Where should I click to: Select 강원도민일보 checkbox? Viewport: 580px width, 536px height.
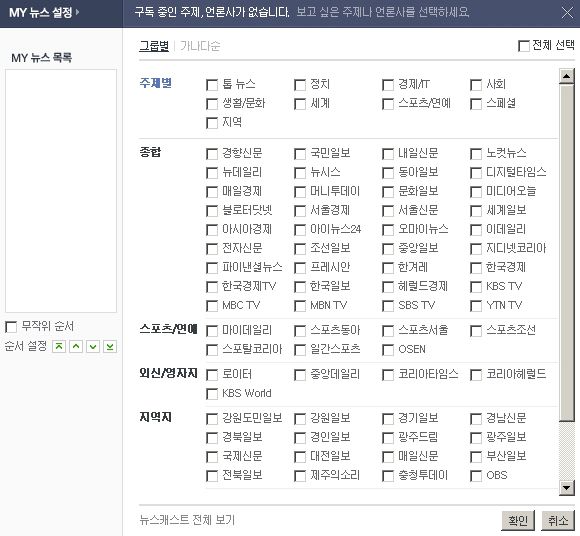coord(212,419)
